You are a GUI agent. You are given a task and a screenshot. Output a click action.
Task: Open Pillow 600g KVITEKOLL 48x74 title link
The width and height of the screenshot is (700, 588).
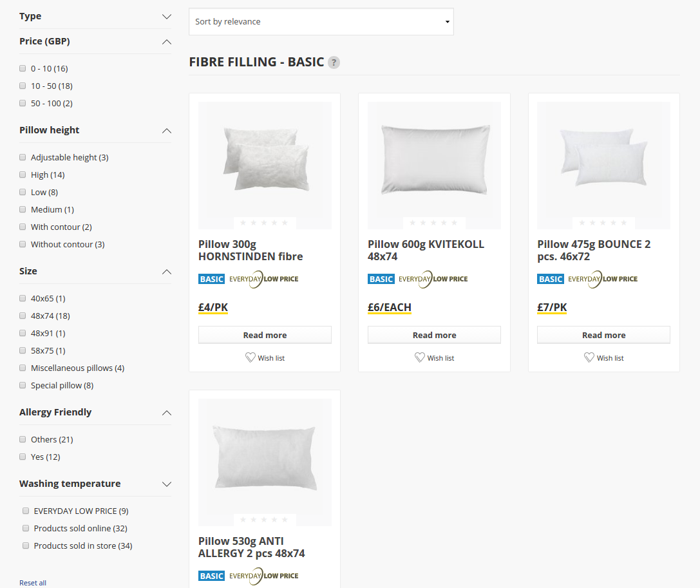click(426, 251)
